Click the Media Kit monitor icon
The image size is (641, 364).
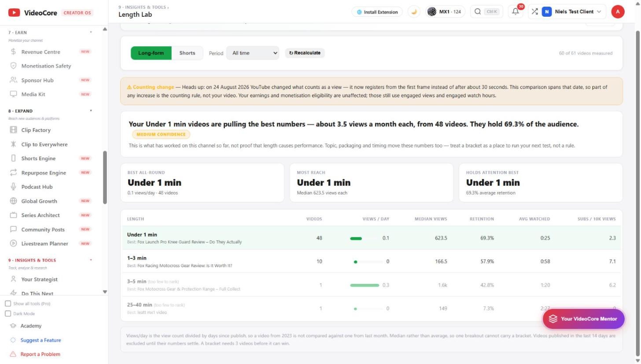[x=13, y=94]
